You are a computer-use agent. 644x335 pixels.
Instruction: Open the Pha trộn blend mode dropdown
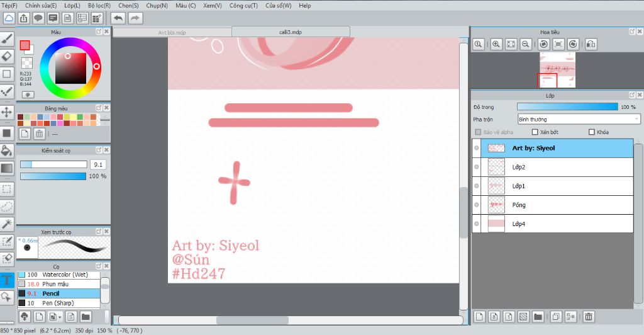pos(579,119)
